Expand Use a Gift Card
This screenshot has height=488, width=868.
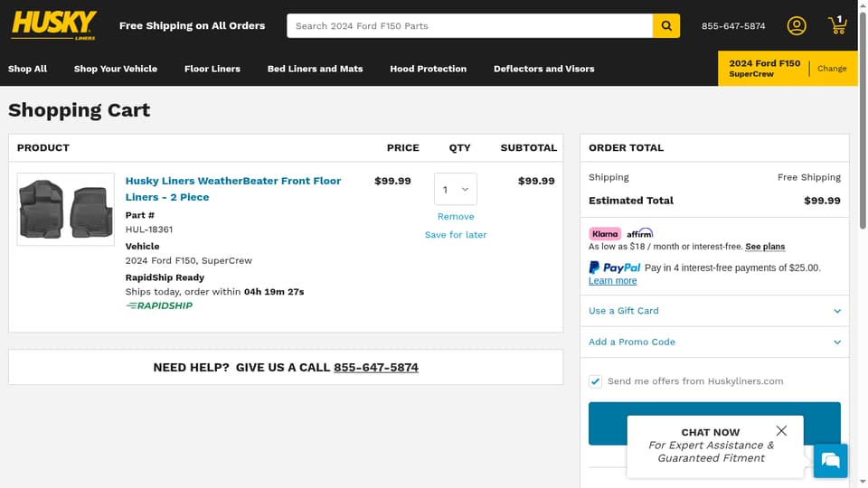(714, 311)
